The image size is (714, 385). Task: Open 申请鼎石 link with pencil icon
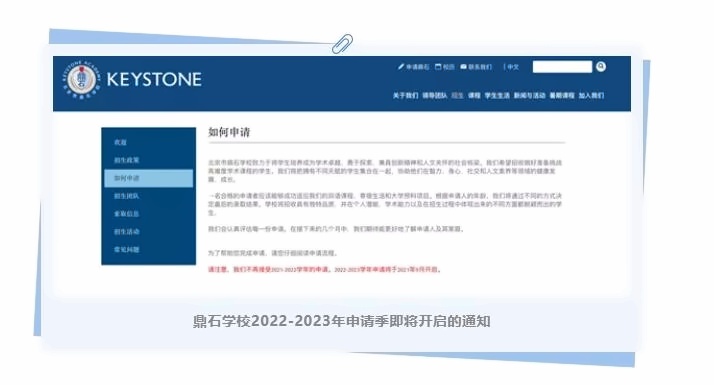click(x=413, y=67)
